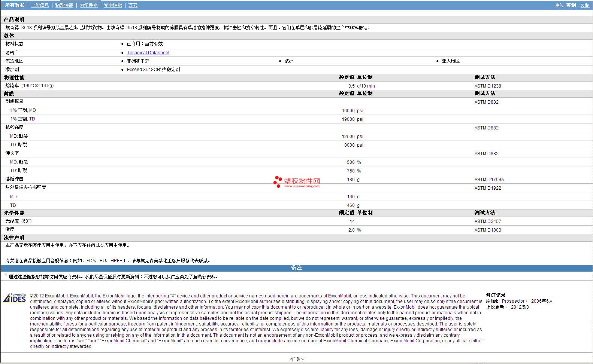Click the 广告 placeholder at bottom

pyautogui.click(x=296, y=359)
